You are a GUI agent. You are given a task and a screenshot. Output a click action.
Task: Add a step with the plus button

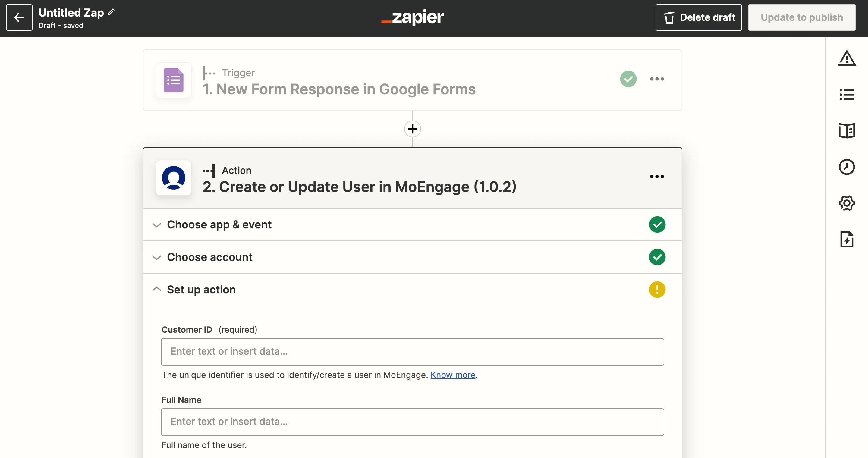pyautogui.click(x=412, y=129)
